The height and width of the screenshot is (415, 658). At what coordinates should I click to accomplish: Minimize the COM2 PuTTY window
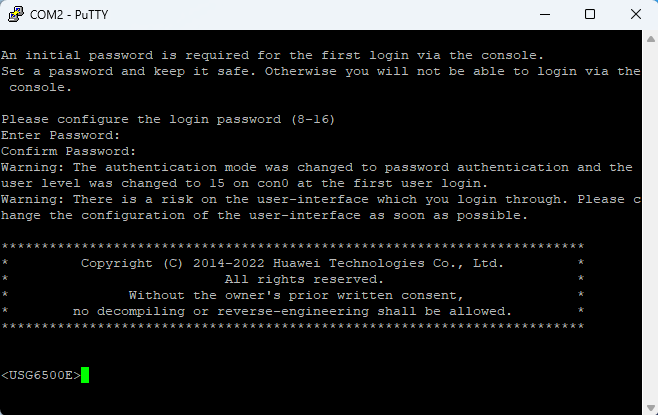(x=545, y=14)
